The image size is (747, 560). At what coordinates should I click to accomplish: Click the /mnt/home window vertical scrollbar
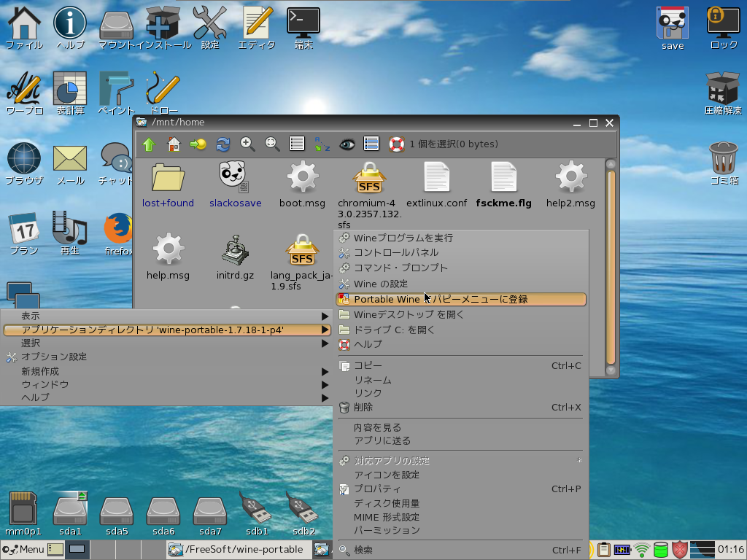coord(611,266)
